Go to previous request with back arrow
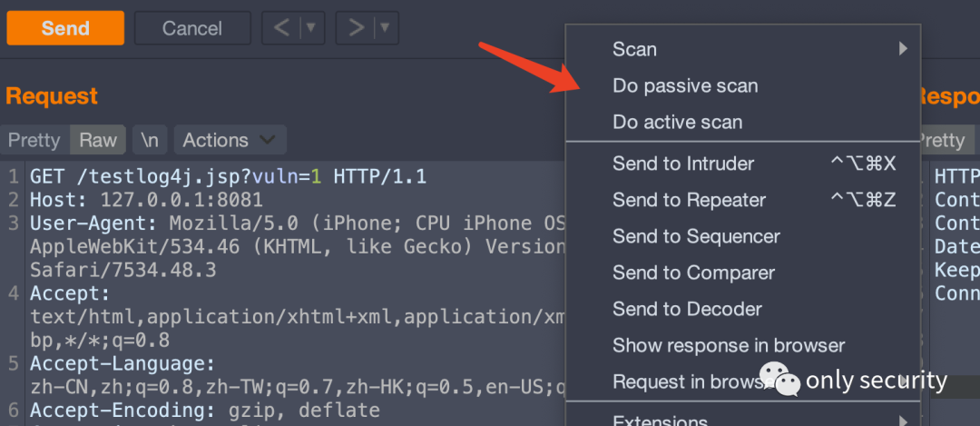980x426 pixels. click(282, 28)
